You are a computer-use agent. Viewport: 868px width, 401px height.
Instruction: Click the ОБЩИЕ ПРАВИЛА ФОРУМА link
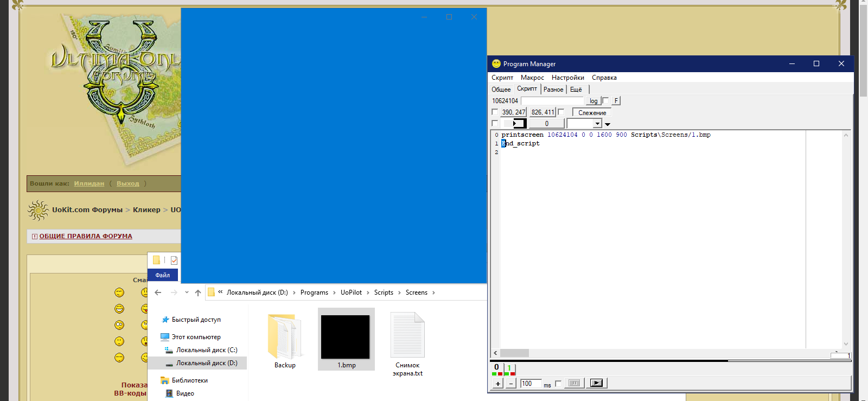[86, 236]
